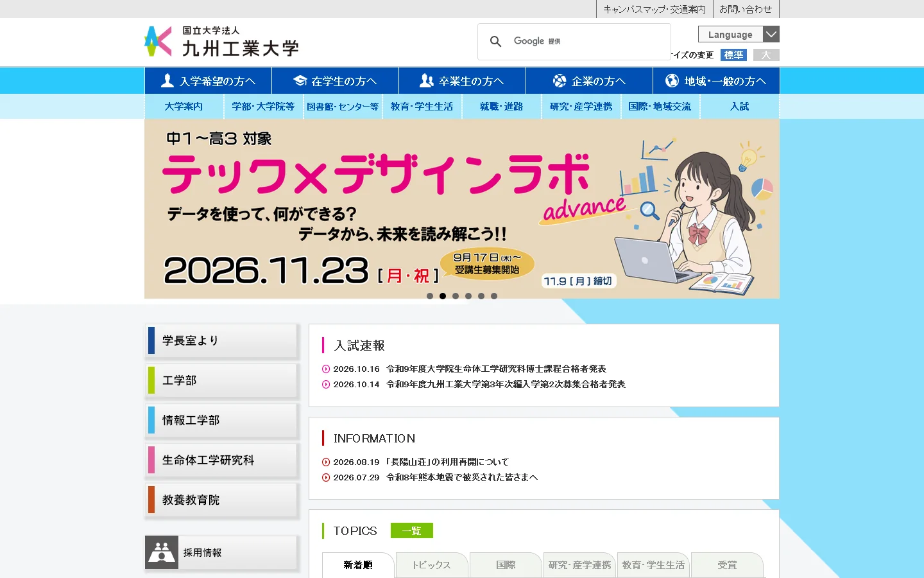Open the 大学案内 menu
Image resolution: width=924 pixels, height=578 pixels.
184,107
